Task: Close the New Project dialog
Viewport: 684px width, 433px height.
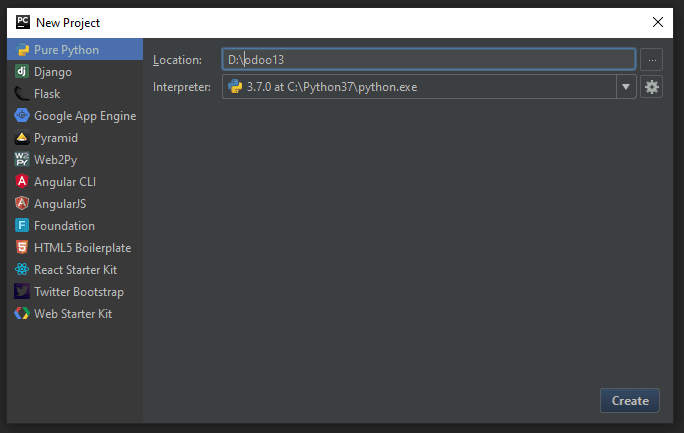Action: (x=658, y=22)
